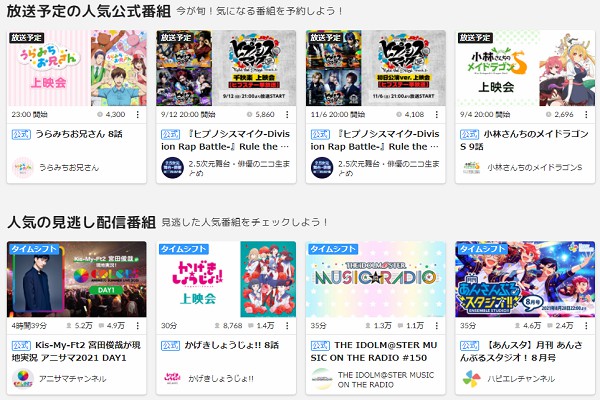Open the うらみちお兄さん 8話 program title
Viewport: 600px width, 400px height.
[x=79, y=134]
